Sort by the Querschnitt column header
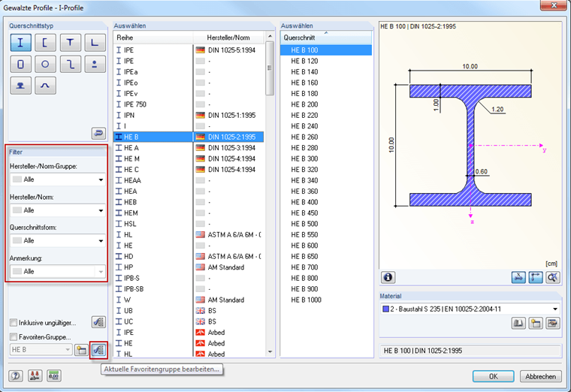The height and width of the screenshot is (392, 571). point(326,38)
